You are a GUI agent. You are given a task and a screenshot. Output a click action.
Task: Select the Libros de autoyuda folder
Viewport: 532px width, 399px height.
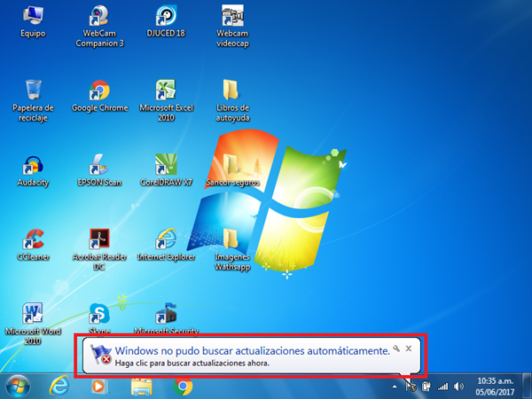pyautogui.click(x=231, y=90)
